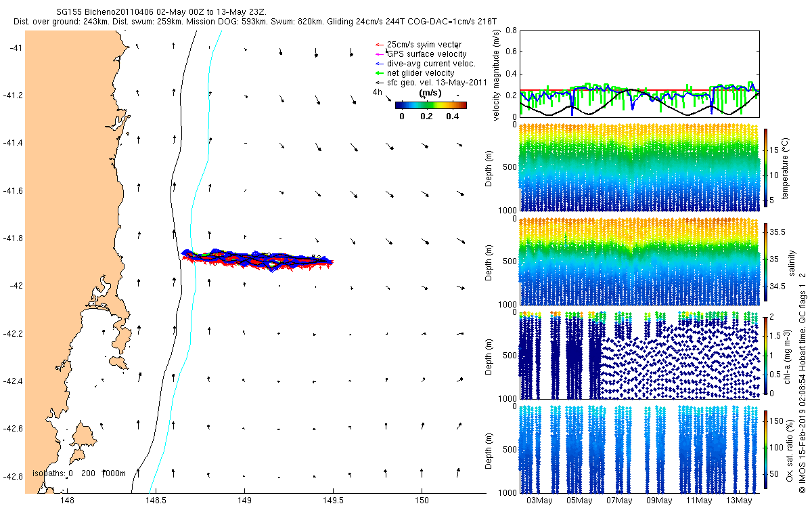Image resolution: width=812 pixels, height=508 pixels.
Task: Click the "148.5" longitude tick label
Action: click(x=156, y=501)
